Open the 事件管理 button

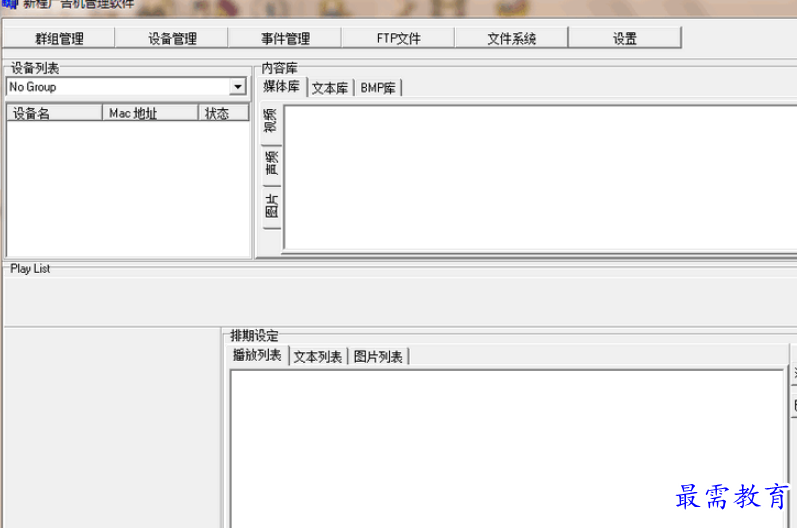[x=285, y=38]
